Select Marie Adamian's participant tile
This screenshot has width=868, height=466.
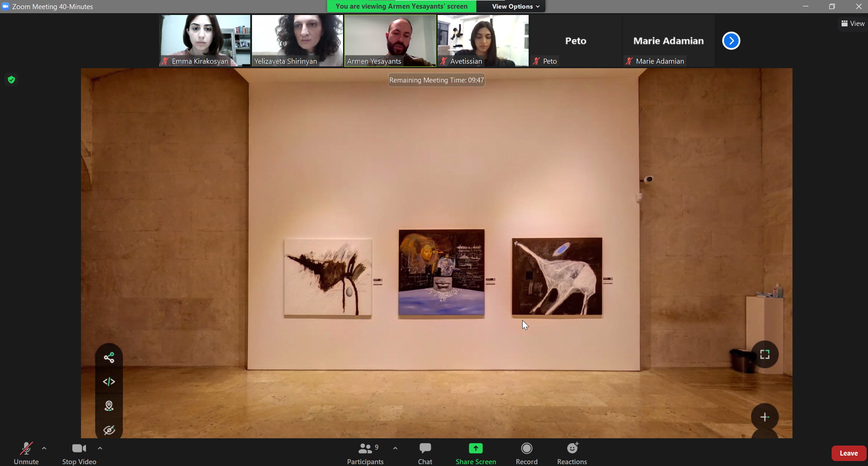[x=669, y=41]
